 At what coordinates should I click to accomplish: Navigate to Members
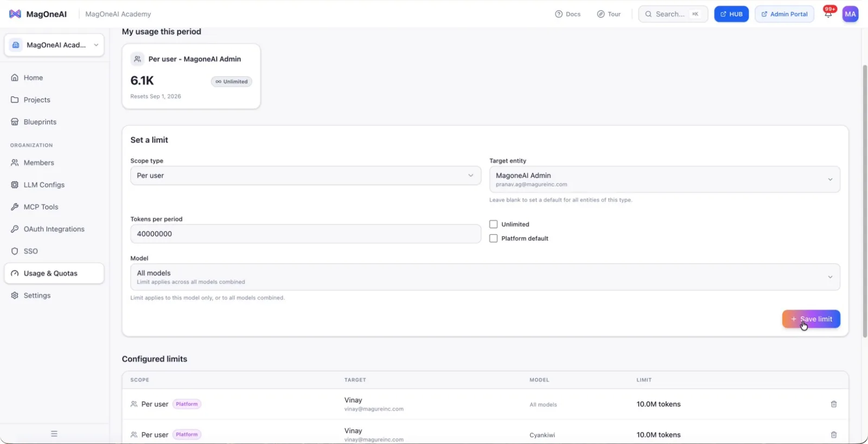[x=54, y=163]
